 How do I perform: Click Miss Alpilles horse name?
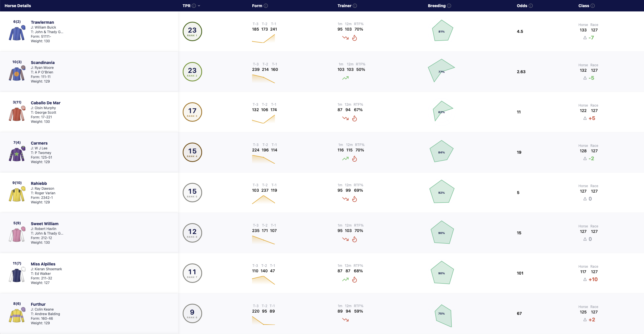tap(43, 264)
